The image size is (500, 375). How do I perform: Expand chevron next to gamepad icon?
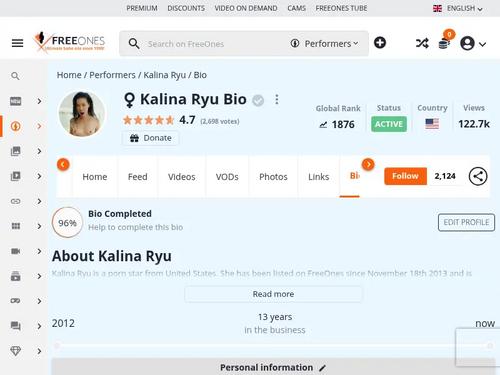[x=39, y=301]
